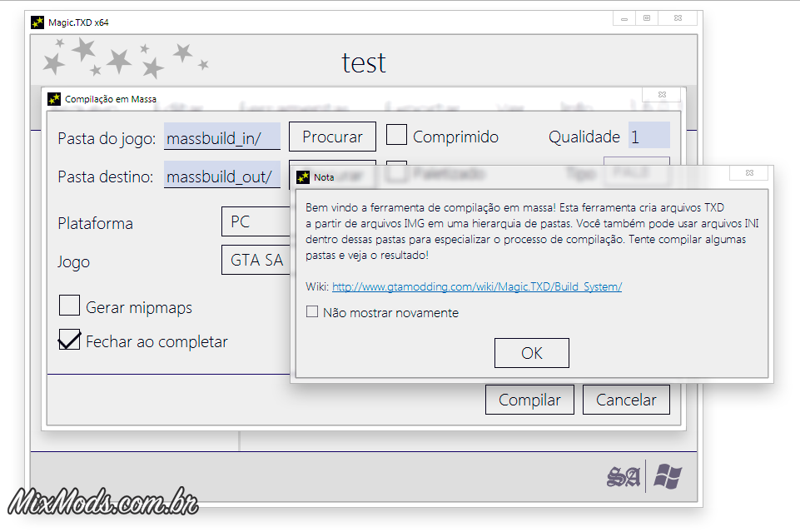
Task: Check 'Não mostrar novamente' box
Action: (312, 311)
